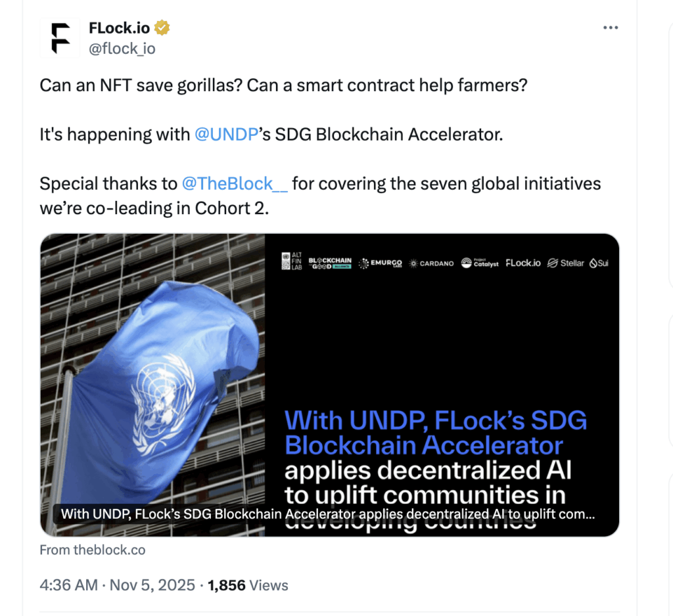Image resolution: width=673 pixels, height=616 pixels.
Task: Click the EMURGO Labs logo
Action: pos(383,263)
